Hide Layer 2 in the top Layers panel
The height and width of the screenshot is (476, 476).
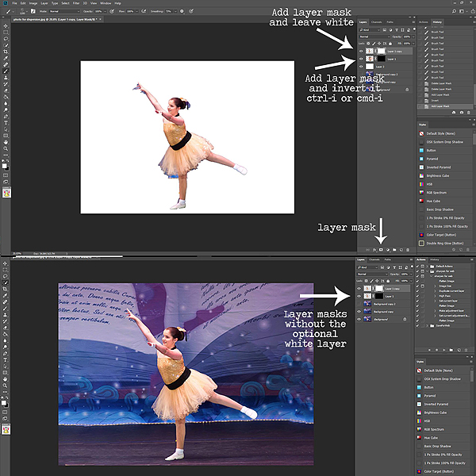(361, 67)
